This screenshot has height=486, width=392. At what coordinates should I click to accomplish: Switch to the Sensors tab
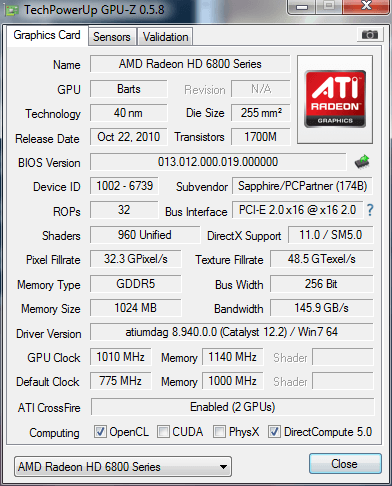112,37
